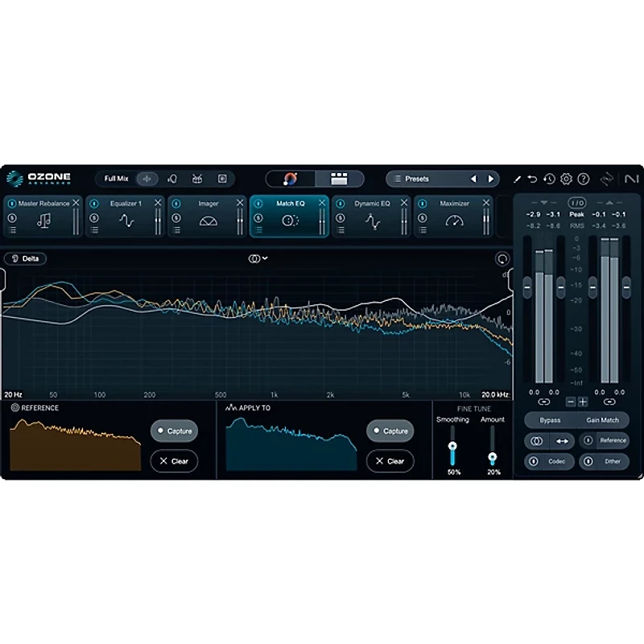Click the Bypass button
The height and width of the screenshot is (644, 644).
coord(550,420)
